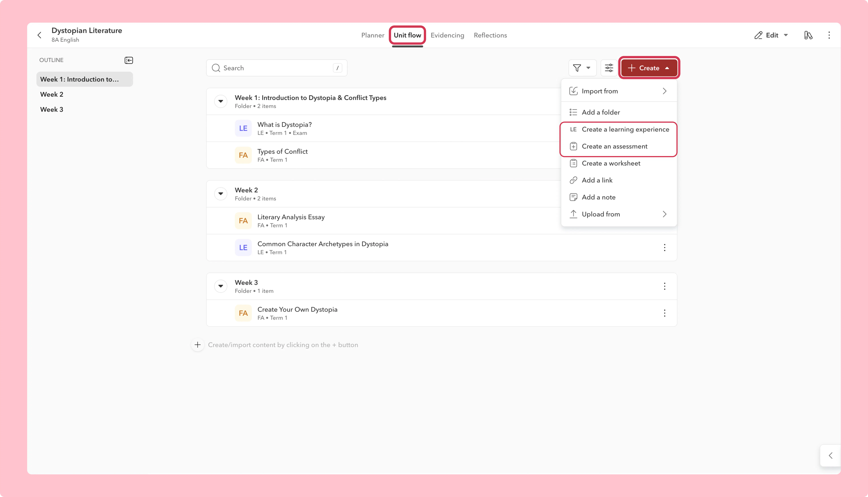Collapse the Week 1 folder

(221, 101)
